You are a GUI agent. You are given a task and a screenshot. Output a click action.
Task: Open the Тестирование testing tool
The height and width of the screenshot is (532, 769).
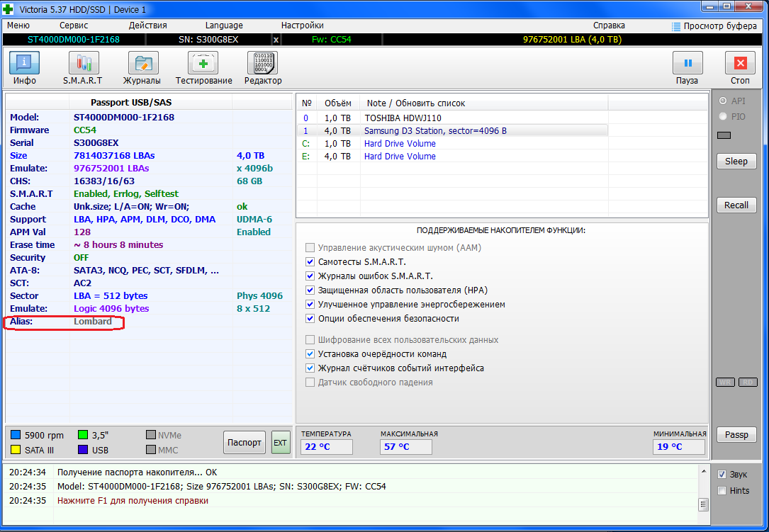tap(203, 68)
